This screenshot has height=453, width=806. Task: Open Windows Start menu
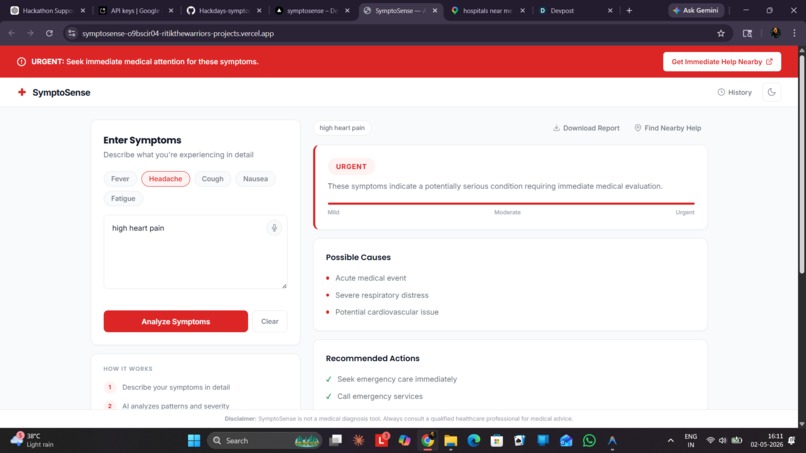[194, 441]
